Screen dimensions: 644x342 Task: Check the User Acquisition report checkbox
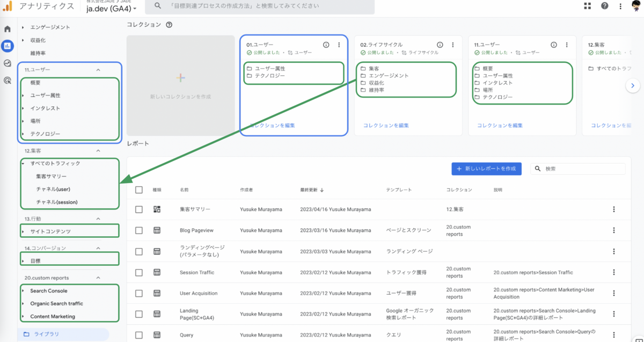point(139,293)
